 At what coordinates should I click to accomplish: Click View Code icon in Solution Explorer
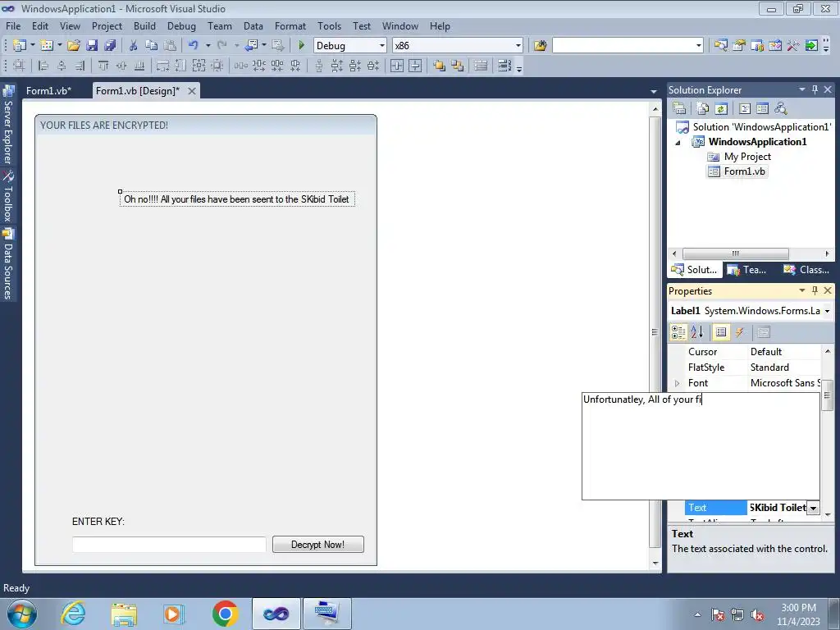coord(745,109)
